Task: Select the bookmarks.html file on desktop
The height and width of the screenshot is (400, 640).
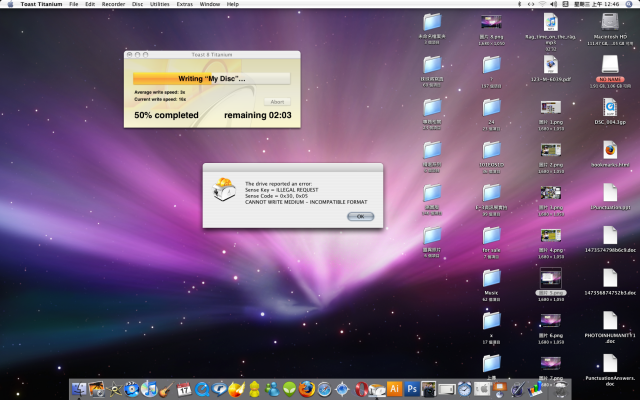Action: point(610,150)
